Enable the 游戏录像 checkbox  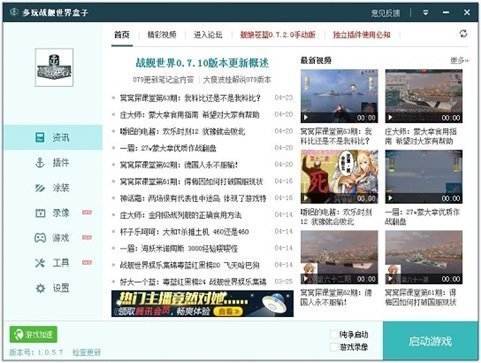pyautogui.click(x=334, y=347)
